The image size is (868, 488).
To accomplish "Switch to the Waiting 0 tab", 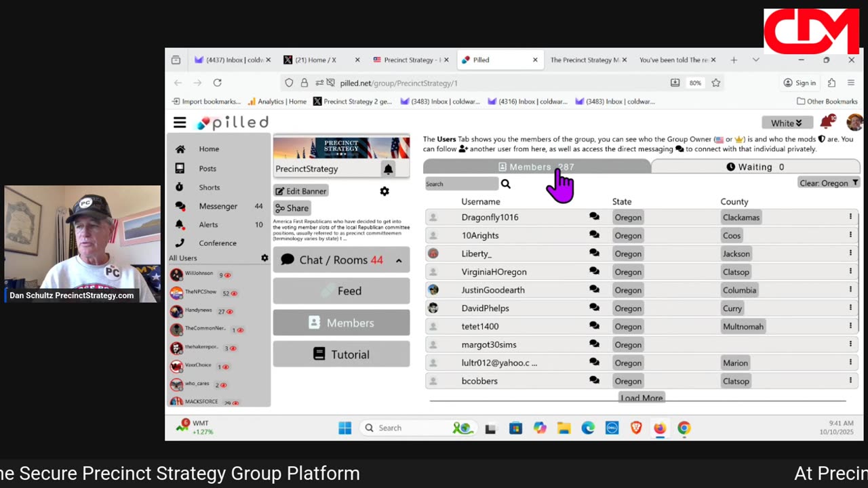I will pyautogui.click(x=755, y=167).
